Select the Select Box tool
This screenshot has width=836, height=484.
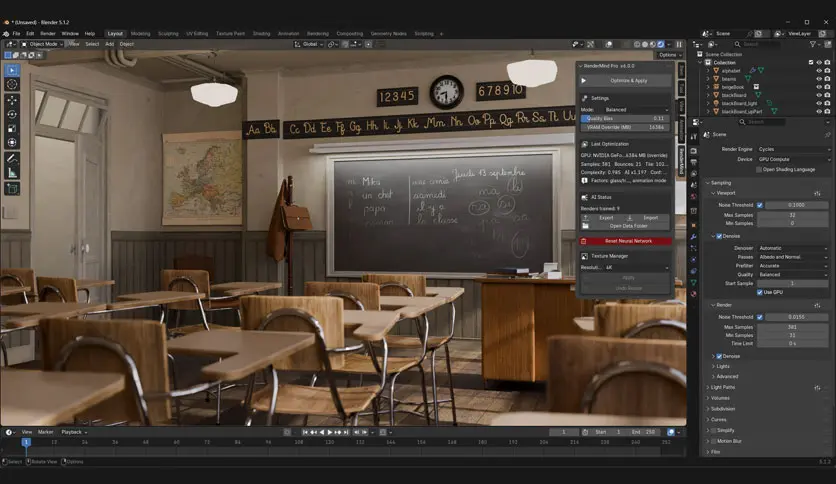click(x=12, y=70)
